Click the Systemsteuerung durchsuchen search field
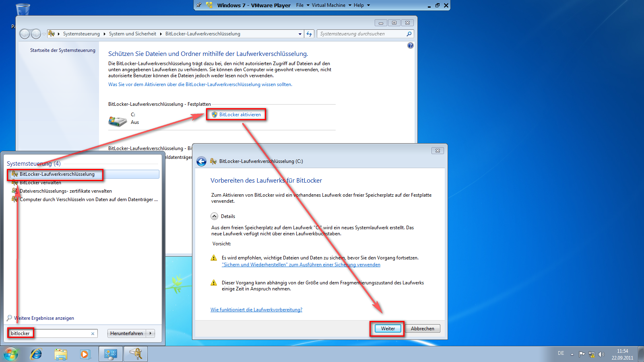Screen dimensions: 644x362 [362, 34]
